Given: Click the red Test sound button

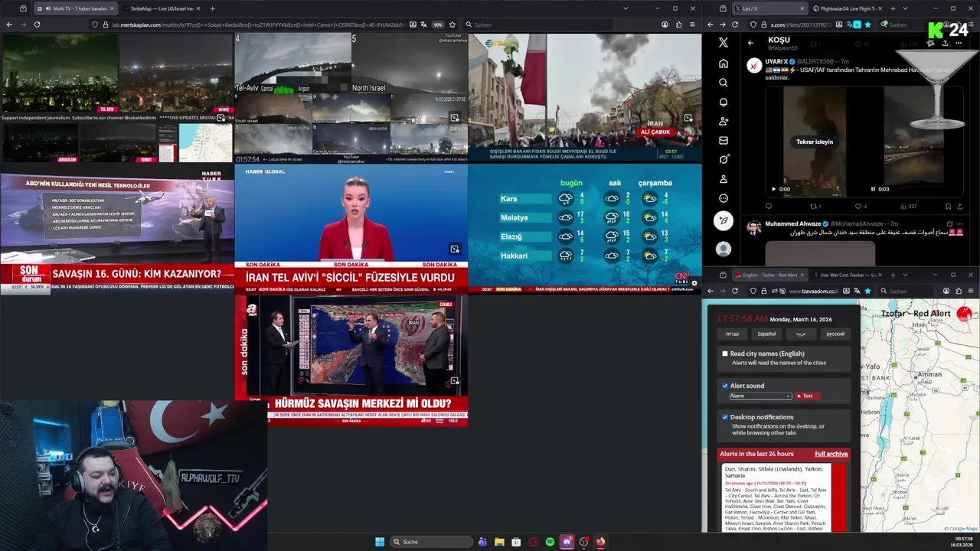Looking at the screenshot, I should [x=807, y=396].
